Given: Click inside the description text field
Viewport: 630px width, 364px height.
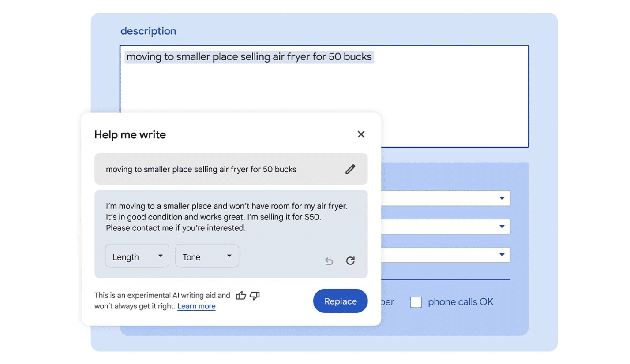Looking at the screenshot, I should (x=441, y=88).
